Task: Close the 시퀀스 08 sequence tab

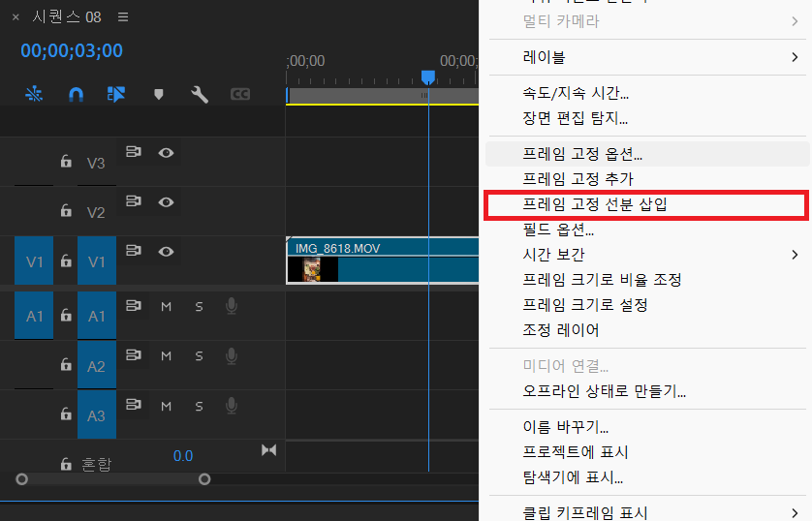Action: pyautogui.click(x=16, y=17)
